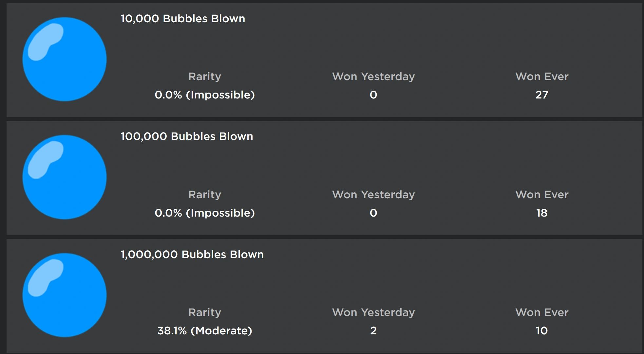
Task: Click the Rarity label on the first badge
Action: 205,76
